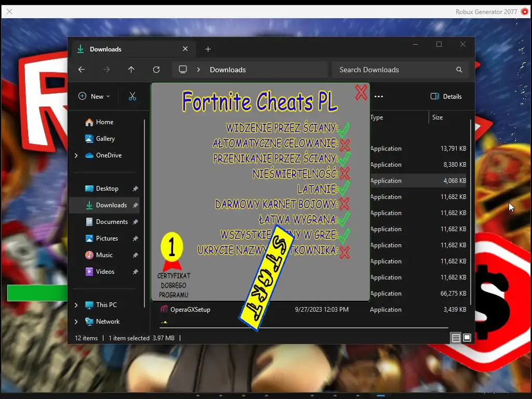
Task: Click the red record icon beside Robux Generator 2077
Action: click(x=525, y=11)
